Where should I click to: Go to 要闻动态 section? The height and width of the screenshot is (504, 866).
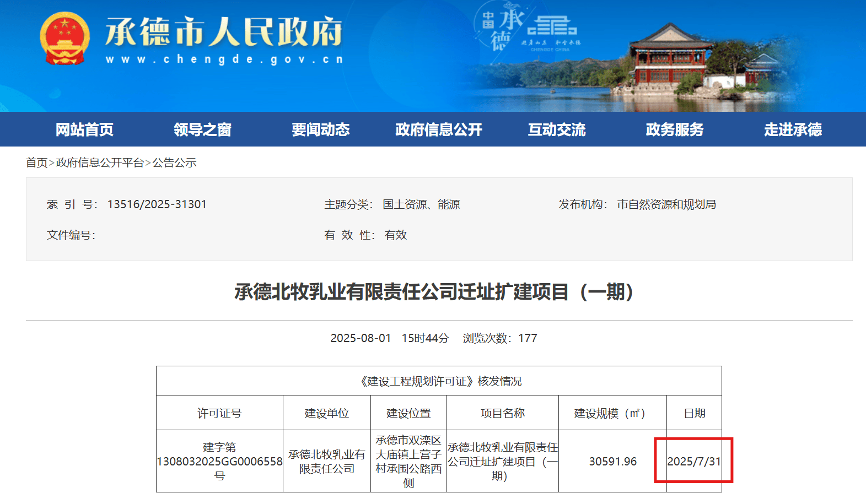320,129
